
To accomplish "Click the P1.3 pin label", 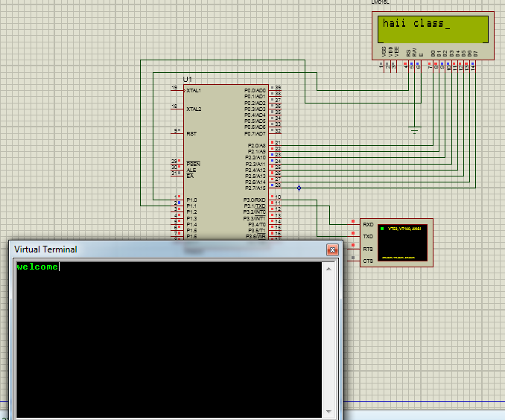I will click(191, 218).
